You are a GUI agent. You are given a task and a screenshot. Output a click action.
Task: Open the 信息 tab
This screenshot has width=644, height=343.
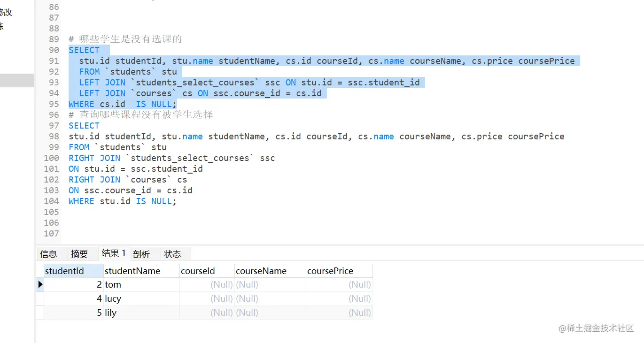[49, 254]
